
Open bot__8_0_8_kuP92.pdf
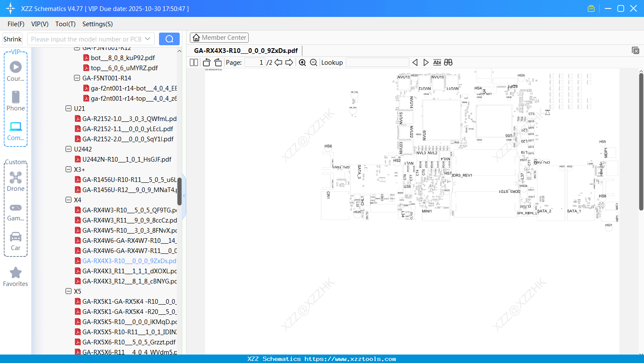pos(119,58)
